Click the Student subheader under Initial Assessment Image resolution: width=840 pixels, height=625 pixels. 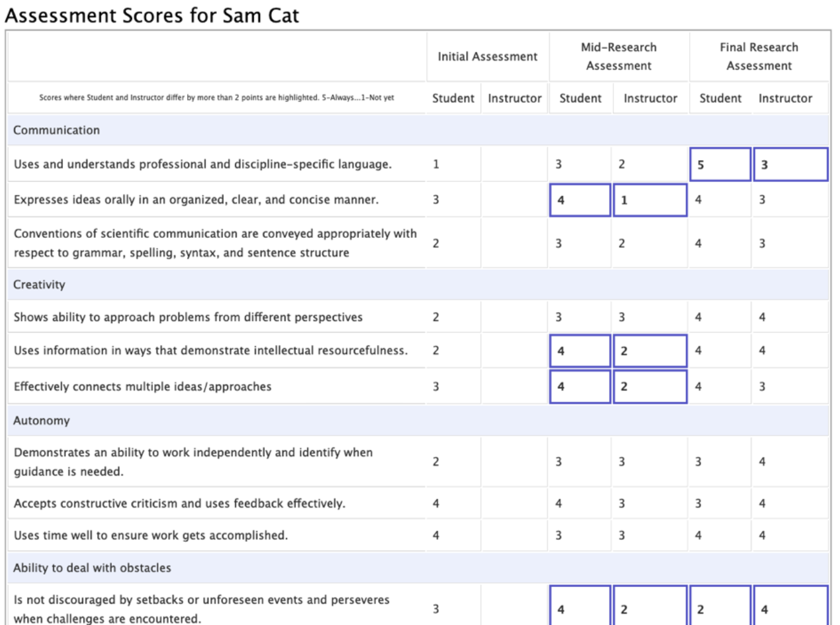[x=453, y=98]
